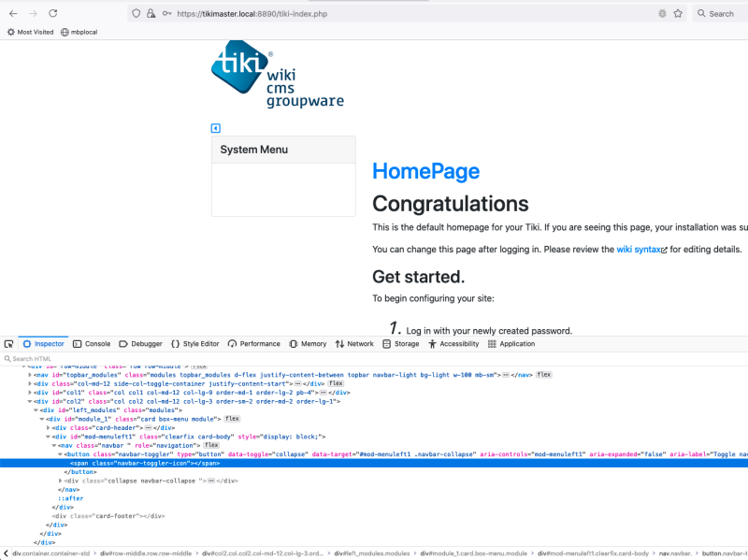Click breadcrumb div#col2.col.col2
Image resolution: width=748 pixels, height=560 pixels.
pyautogui.click(x=263, y=553)
